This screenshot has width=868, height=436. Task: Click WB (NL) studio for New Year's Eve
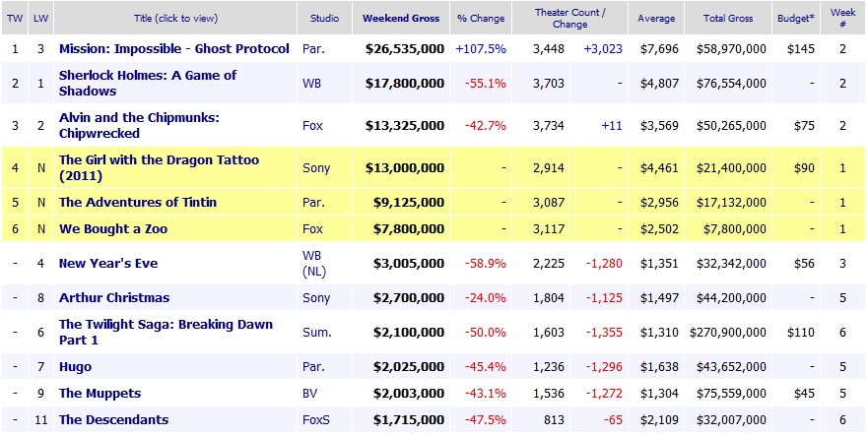(314, 263)
